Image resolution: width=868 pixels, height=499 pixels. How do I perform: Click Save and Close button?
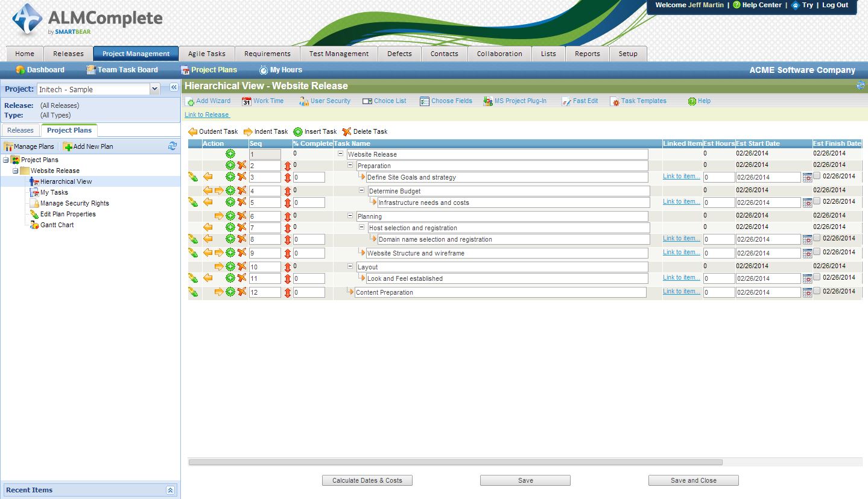point(694,480)
